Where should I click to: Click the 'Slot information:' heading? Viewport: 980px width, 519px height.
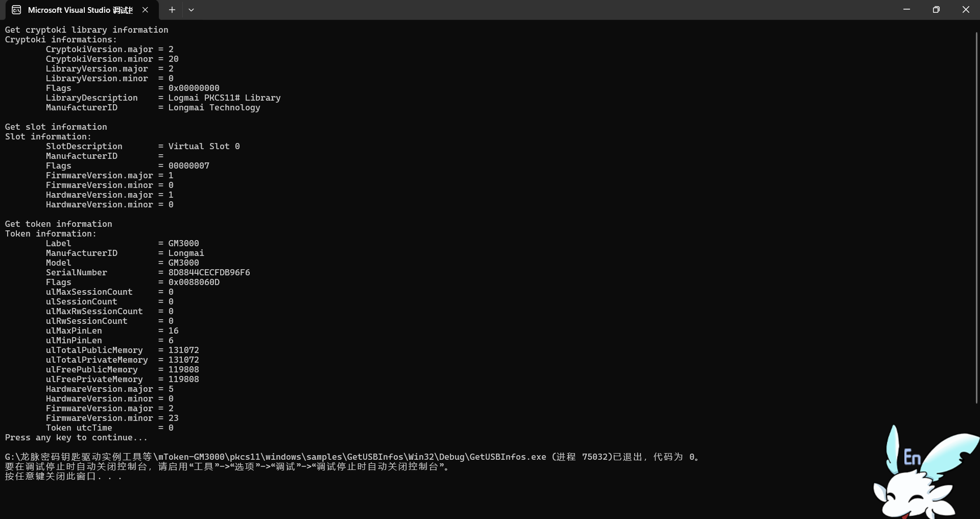click(48, 136)
